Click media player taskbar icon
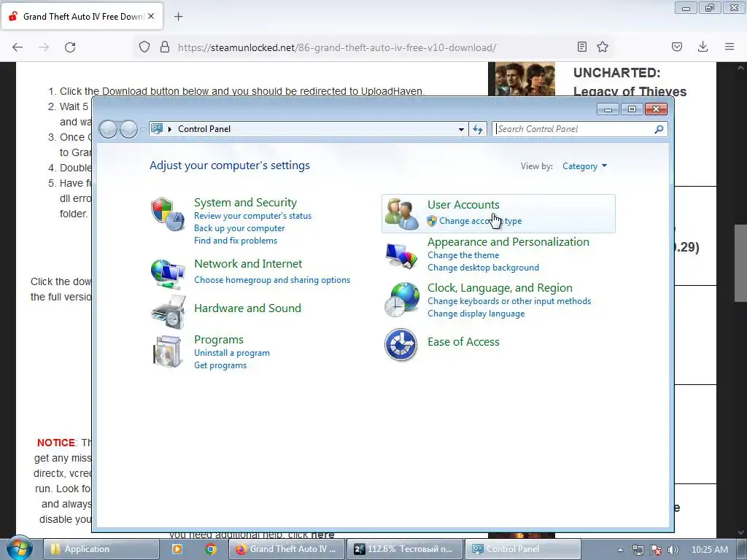 [177, 549]
